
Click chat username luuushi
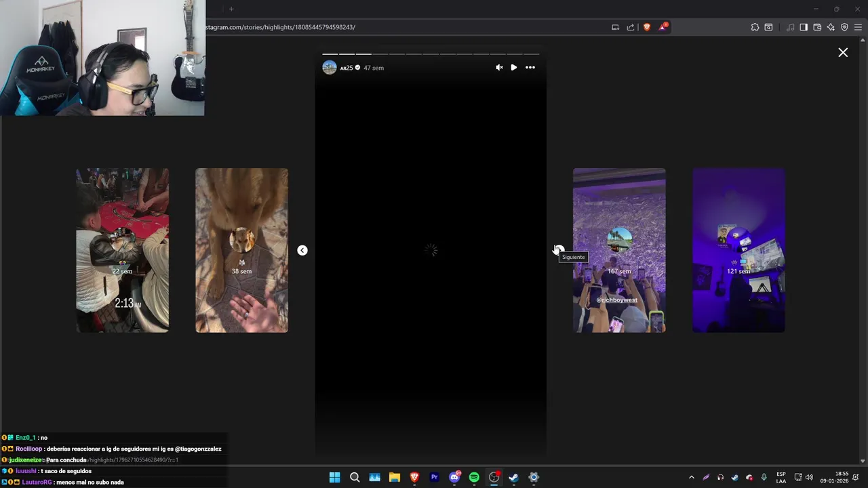click(x=26, y=471)
